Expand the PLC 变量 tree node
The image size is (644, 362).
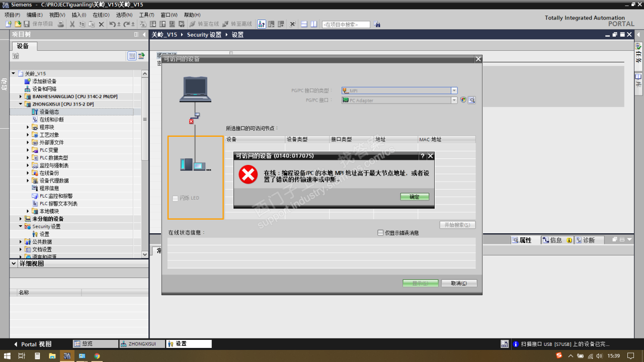(x=28, y=150)
